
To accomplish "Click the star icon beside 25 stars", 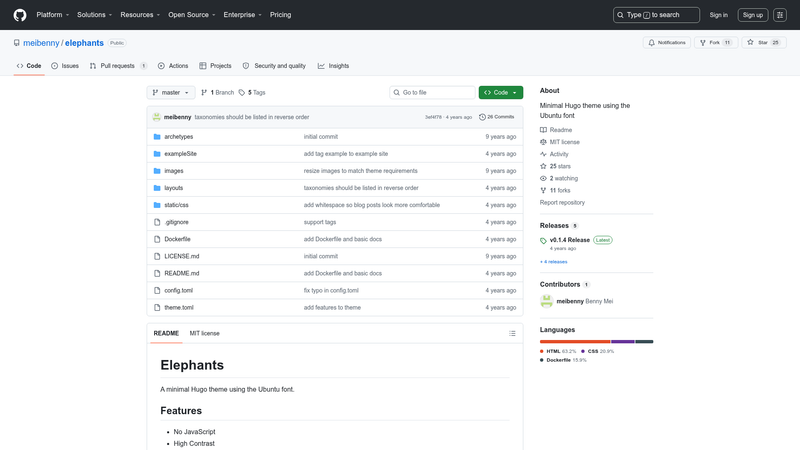I will pos(543,166).
